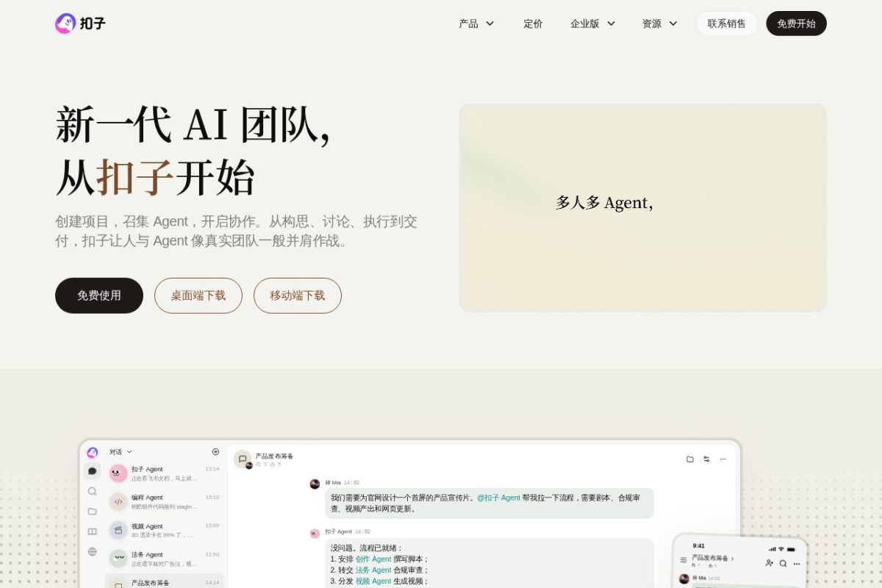882x588 pixels.
Task: Select the 编程 Agent conversation row
Action: 165,501
